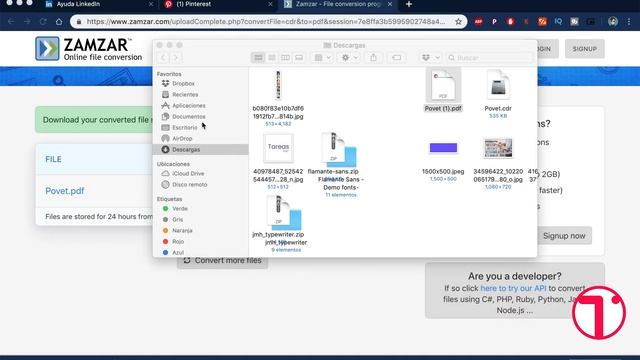Go forward in Finder window
Screen dimensions: 640x360
click(176, 58)
